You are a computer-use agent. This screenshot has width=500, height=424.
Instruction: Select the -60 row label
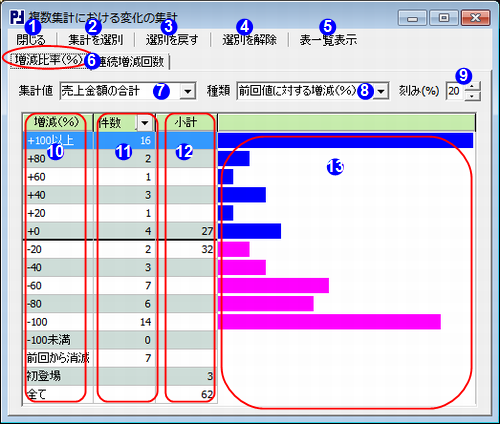34,286
